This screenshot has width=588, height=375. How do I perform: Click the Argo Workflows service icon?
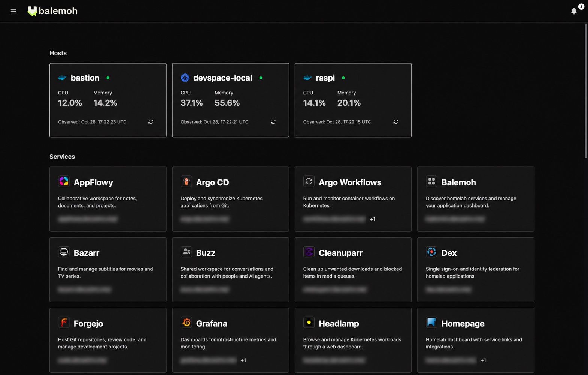tap(309, 181)
